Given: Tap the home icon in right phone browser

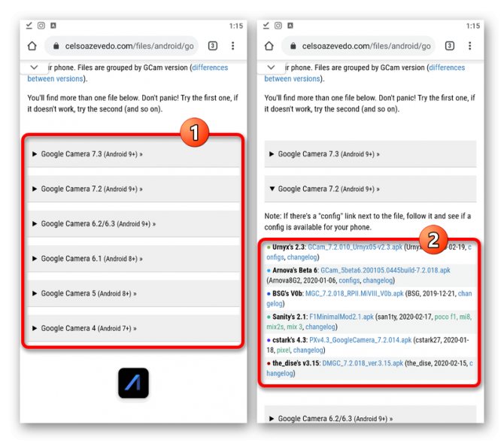Looking at the screenshot, I should pos(269,46).
